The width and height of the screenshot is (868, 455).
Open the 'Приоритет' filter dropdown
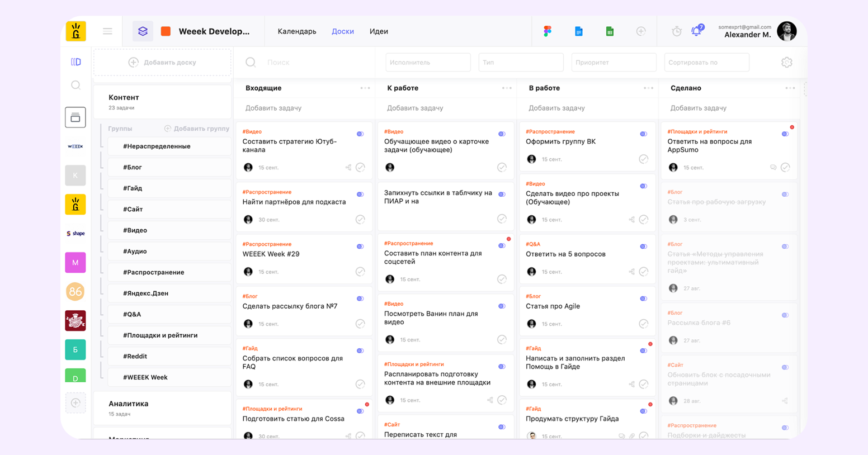click(x=614, y=63)
